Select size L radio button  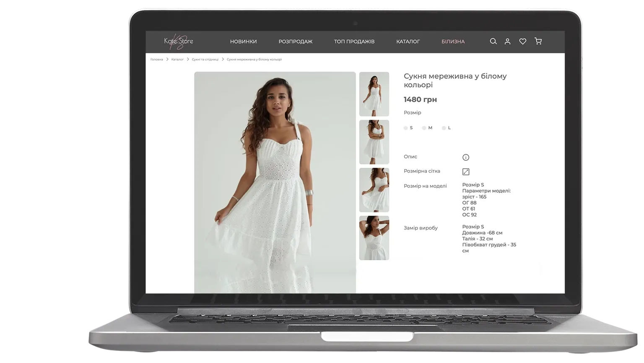(444, 128)
